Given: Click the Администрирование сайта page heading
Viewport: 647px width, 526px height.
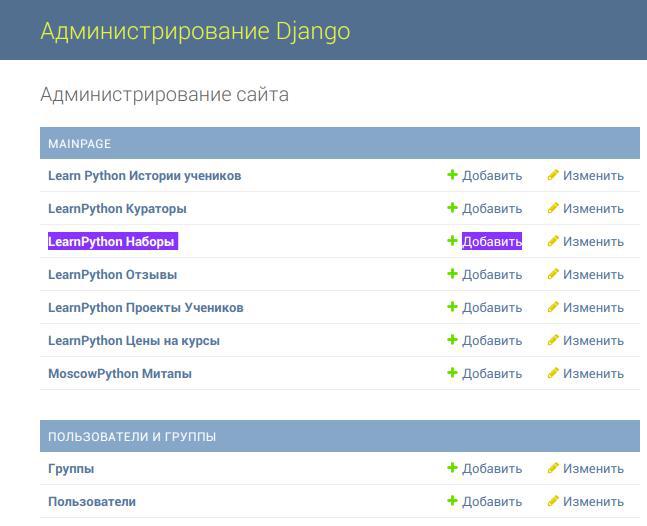Looking at the screenshot, I should (x=164, y=95).
